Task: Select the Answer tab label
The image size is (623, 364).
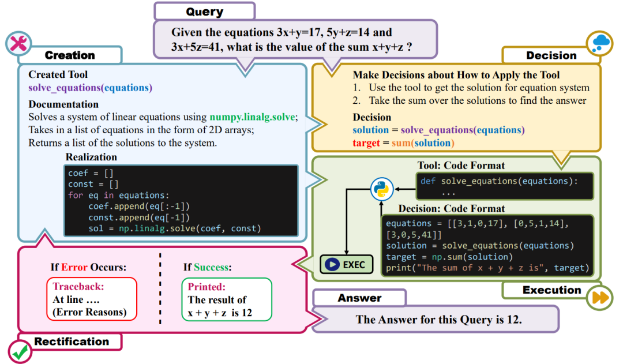Action: (359, 298)
